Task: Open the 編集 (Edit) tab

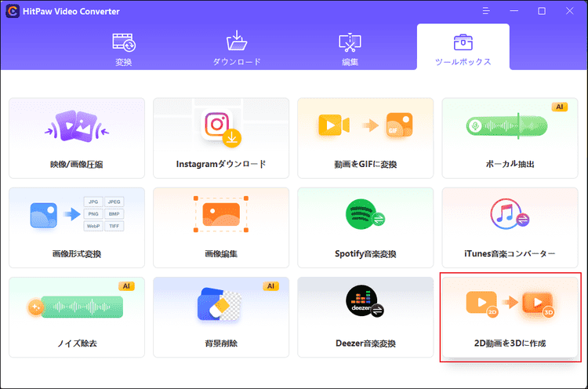Action: (x=350, y=49)
